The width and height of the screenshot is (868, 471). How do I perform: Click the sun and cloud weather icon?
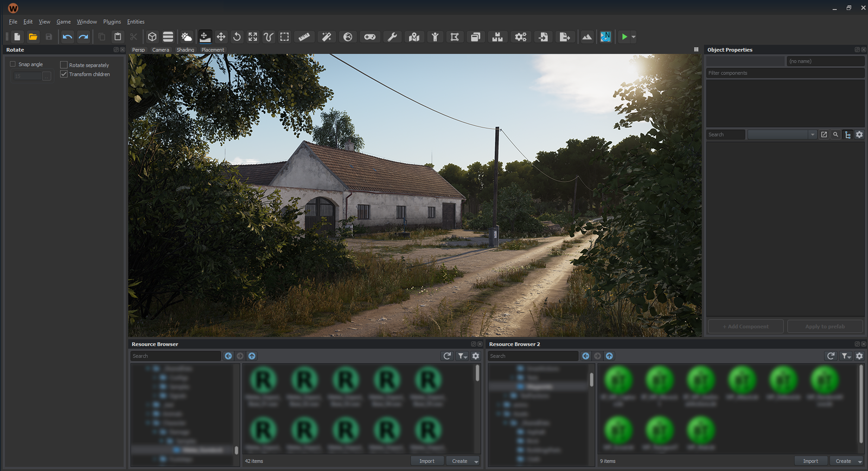(186, 37)
